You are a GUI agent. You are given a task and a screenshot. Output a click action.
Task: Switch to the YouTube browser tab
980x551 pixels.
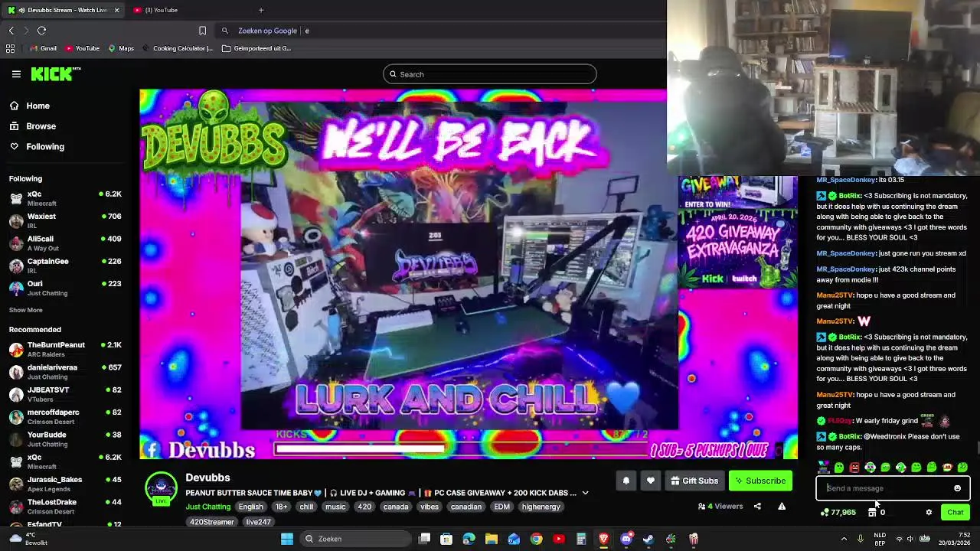189,10
